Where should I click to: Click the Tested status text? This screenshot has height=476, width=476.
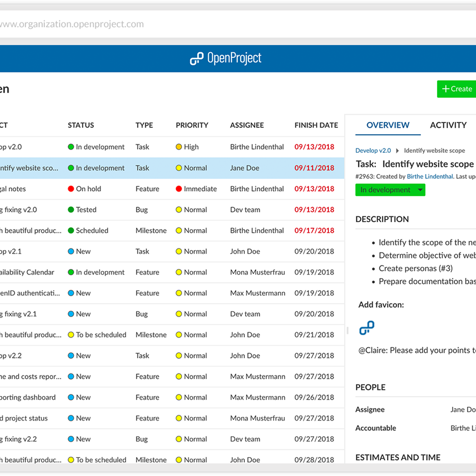coord(86,210)
